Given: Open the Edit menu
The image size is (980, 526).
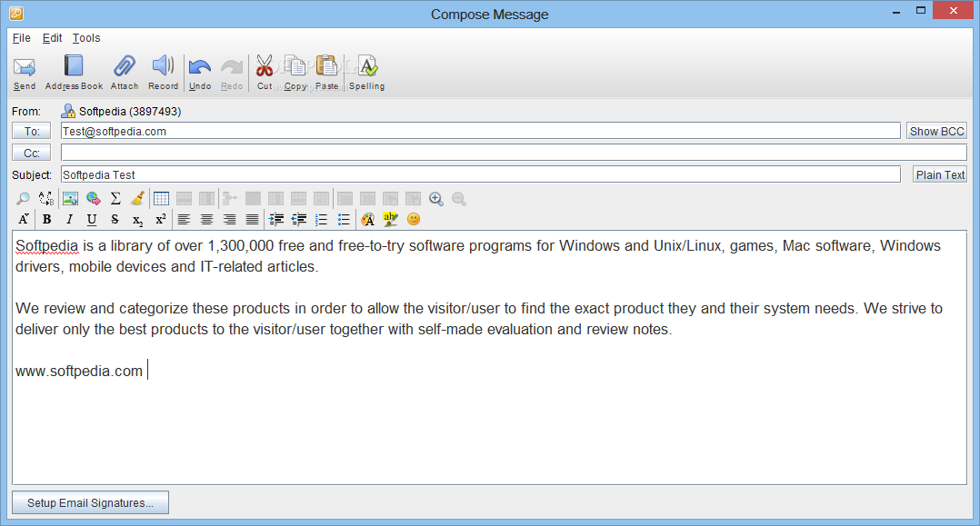Looking at the screenshot, I should pos(52,38).
